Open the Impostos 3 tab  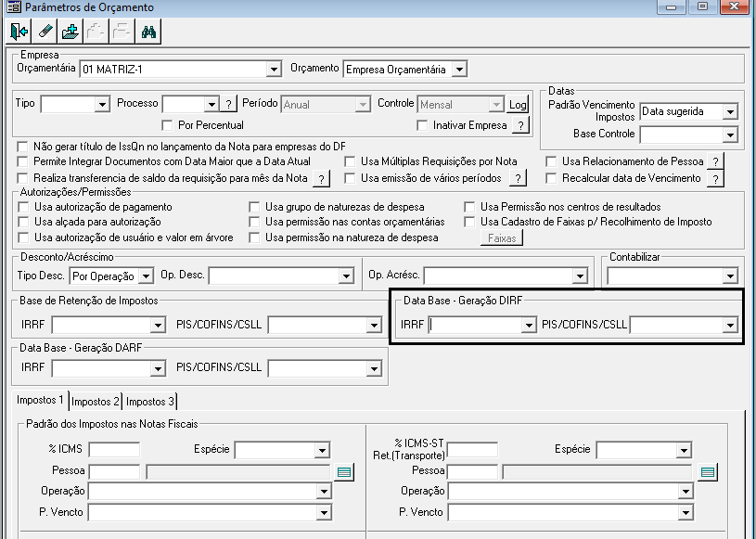pos(150,402)
